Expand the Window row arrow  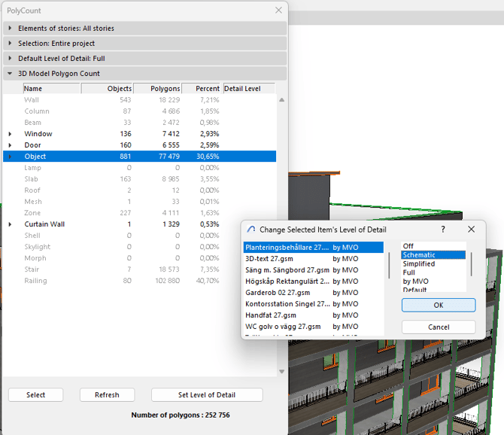click(x=11, y=134)
